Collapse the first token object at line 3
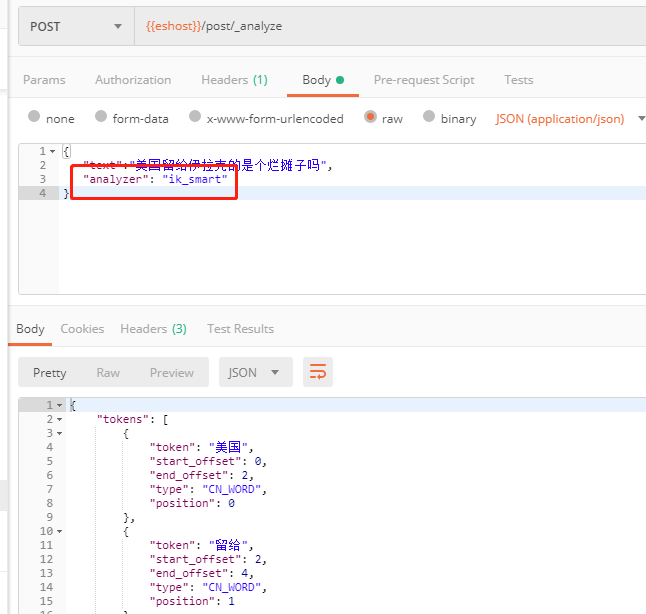Image resolution: width=646 pixels, height=614 pixels. coord(60,434)
